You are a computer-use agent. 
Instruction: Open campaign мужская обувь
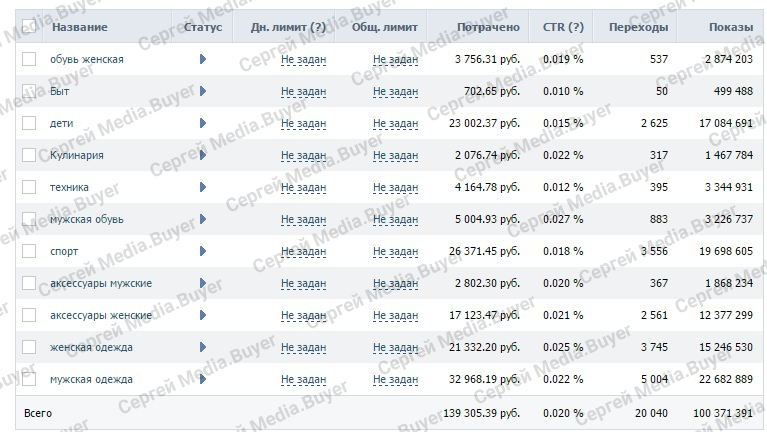click(87, 219)
